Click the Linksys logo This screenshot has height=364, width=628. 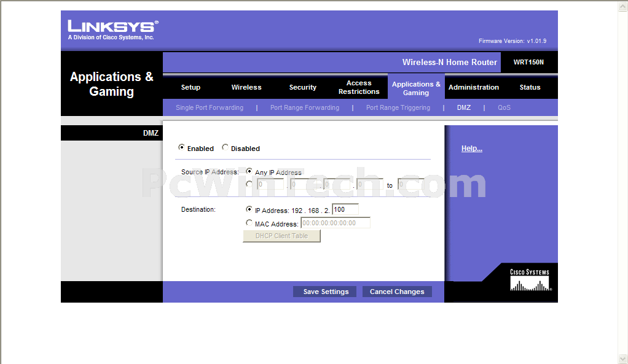tap(113, 29)
